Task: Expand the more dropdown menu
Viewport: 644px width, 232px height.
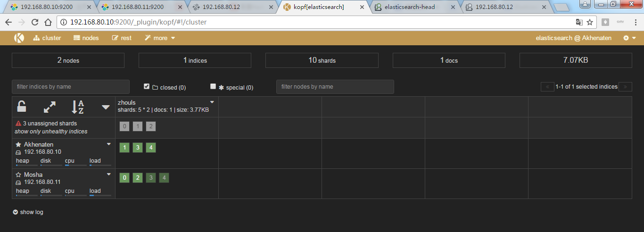Action: click(160, 38)
